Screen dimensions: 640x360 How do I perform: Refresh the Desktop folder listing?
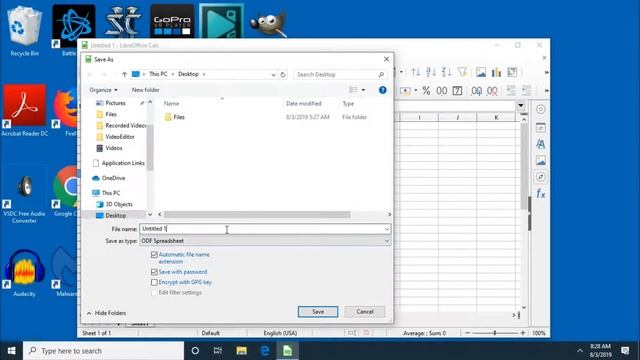(283, 74)
